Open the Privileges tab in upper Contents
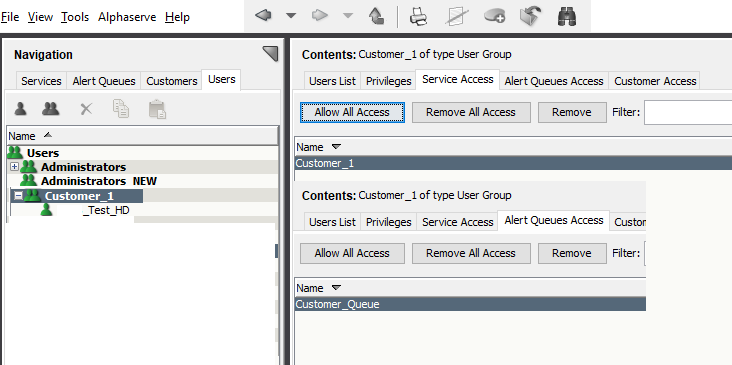Screen dimensions: 732x365 (x=388, y=81)
